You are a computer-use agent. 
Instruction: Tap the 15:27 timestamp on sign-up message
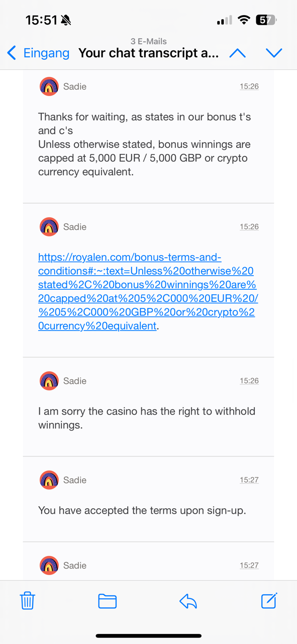pos(249,480)
